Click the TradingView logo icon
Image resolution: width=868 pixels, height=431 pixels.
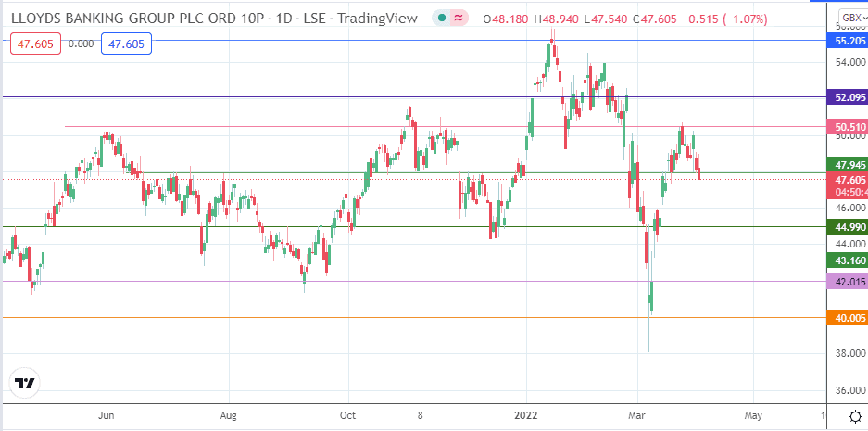click(25, 384)
